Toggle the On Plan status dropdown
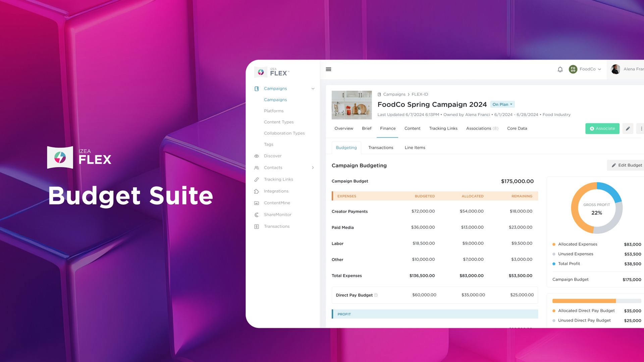Viewport: 644px width, 362px height. pos(501,104)
